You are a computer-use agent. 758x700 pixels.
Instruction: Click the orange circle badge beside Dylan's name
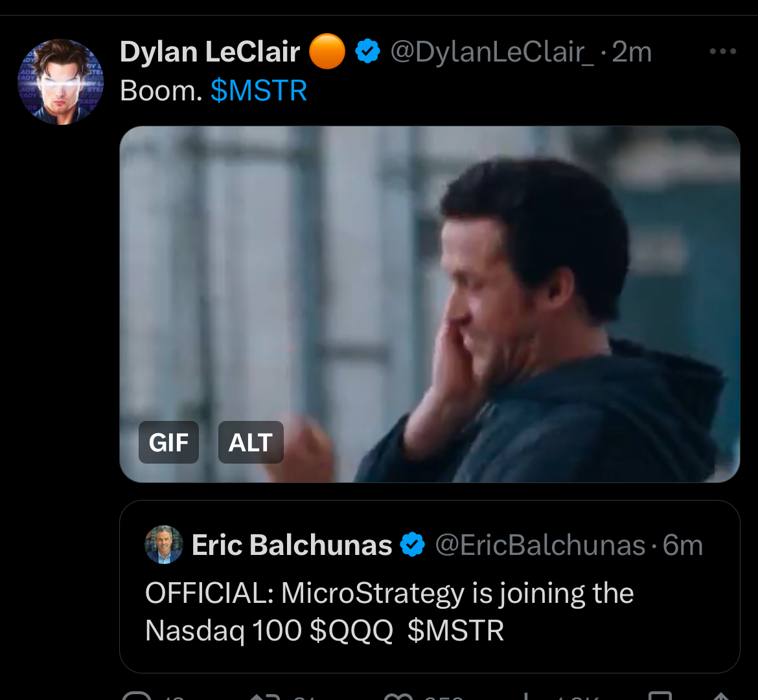click(x=327, y=52)
